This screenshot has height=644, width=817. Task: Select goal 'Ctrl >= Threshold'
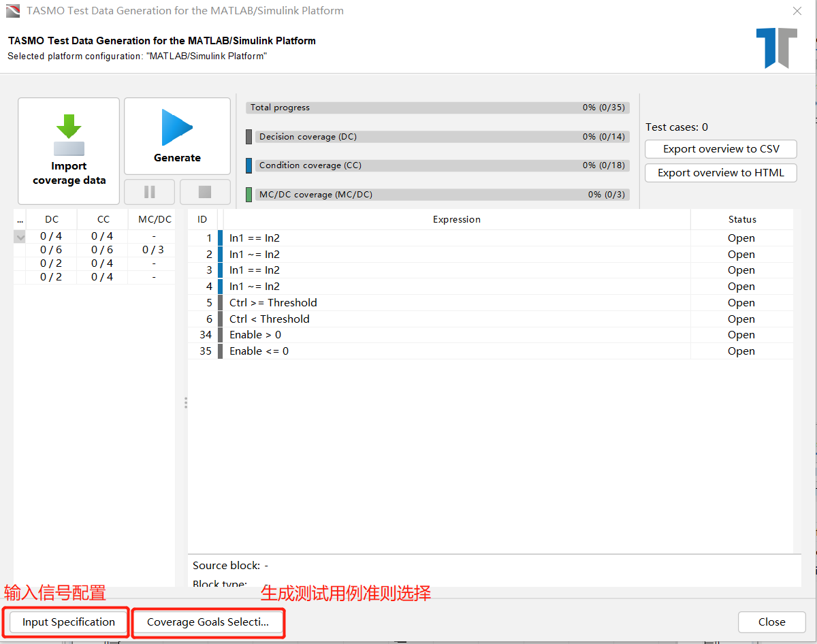coord(490,303)
